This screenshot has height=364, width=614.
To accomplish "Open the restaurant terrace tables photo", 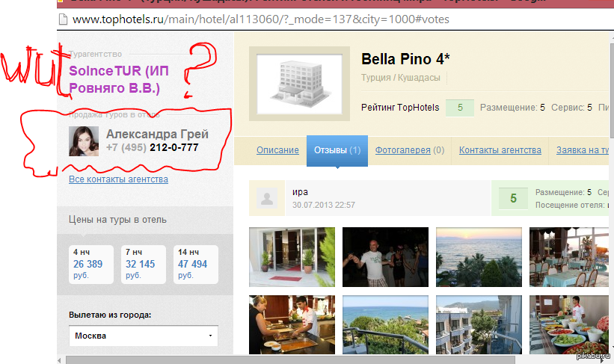I will pyautogui.click(x=569, y=257).
